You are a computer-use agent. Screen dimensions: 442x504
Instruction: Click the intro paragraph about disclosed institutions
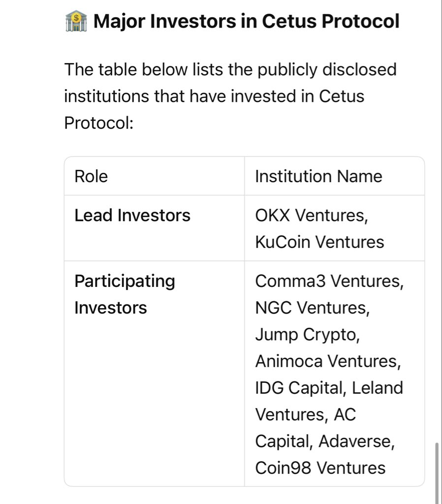coord(230,96)
